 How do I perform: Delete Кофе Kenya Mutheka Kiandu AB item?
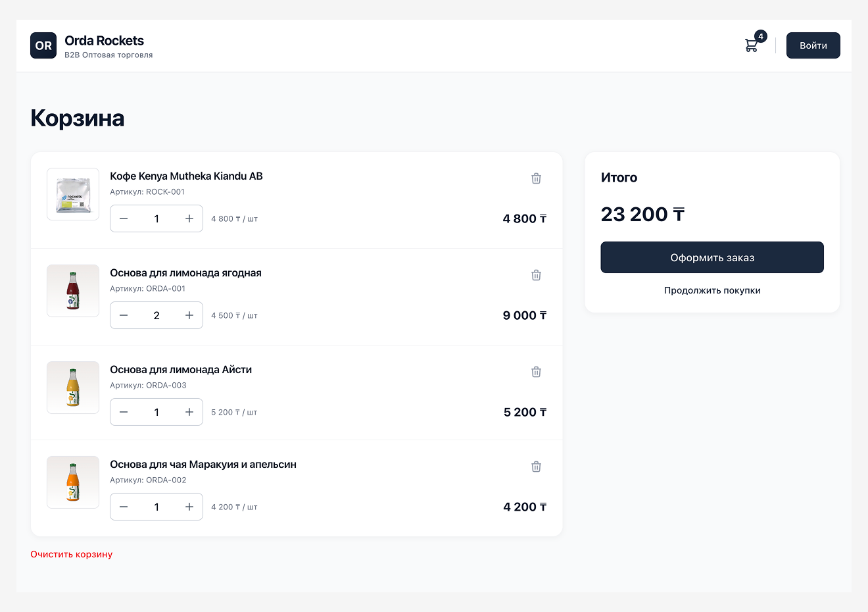(536, 178)
